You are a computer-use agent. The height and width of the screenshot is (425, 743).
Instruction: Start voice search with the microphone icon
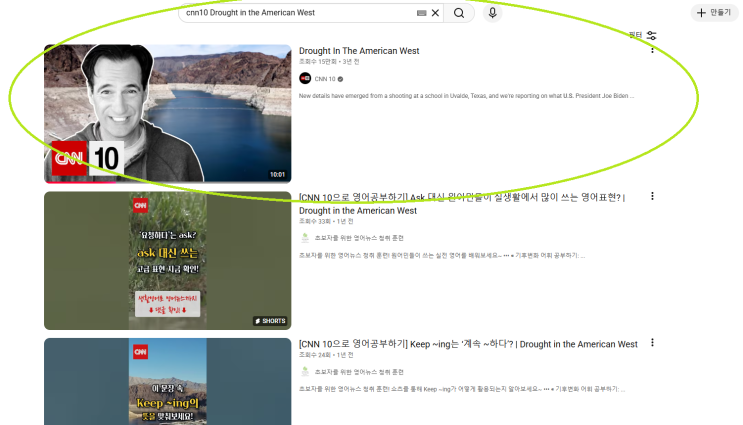(x=492, y=13)
